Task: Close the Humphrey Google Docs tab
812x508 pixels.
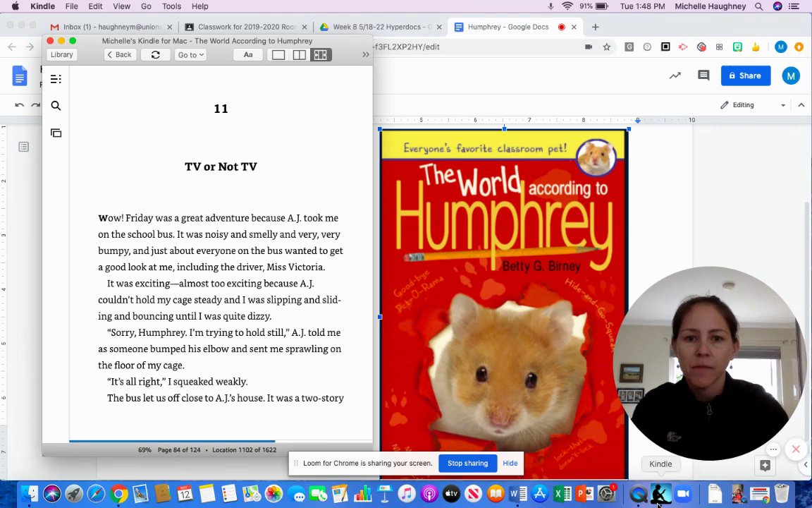Action: pos(574,27)
